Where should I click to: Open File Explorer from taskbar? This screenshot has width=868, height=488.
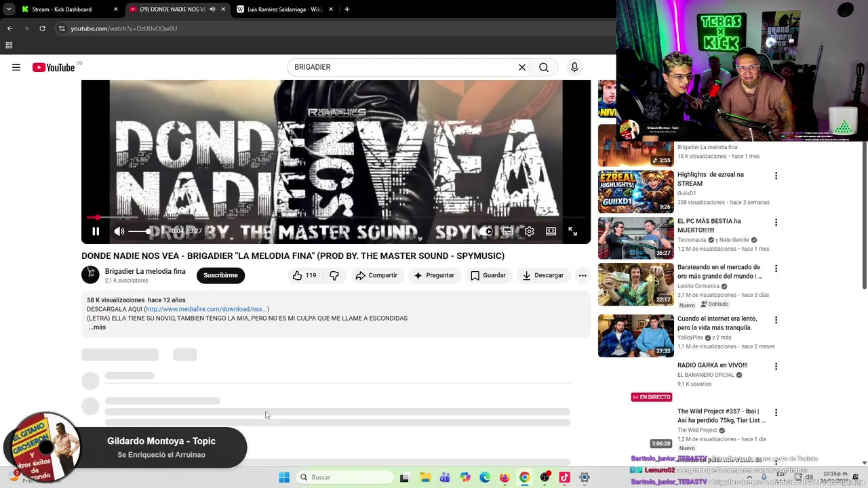[425, 477]
